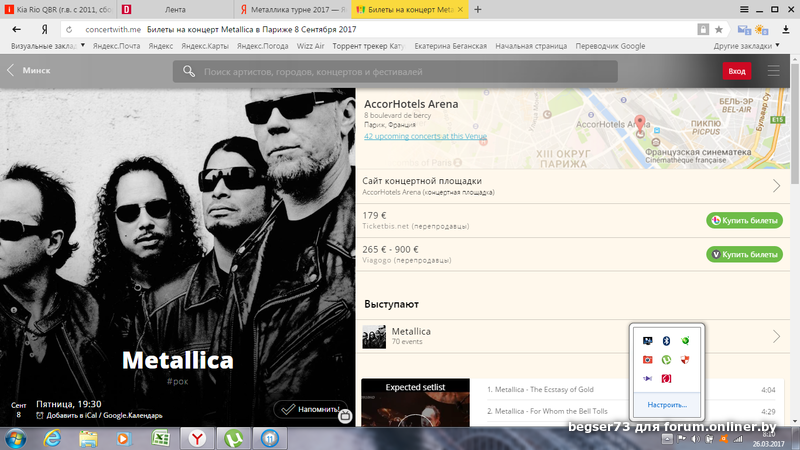Buy tickets for 179 € from Ticketbis

point(744,220)
